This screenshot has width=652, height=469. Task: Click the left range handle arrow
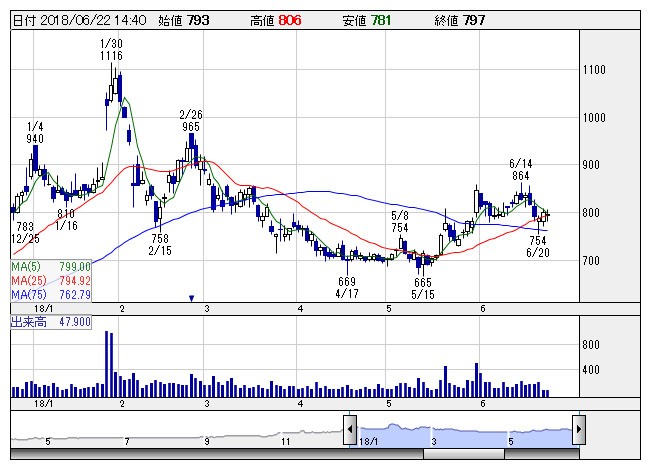tap(350, 430)
